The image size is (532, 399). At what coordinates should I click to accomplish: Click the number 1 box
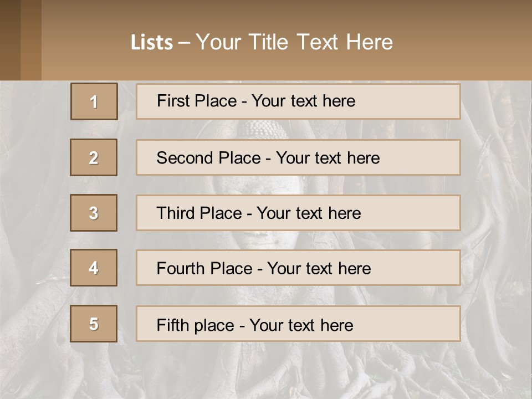[94, 101]
